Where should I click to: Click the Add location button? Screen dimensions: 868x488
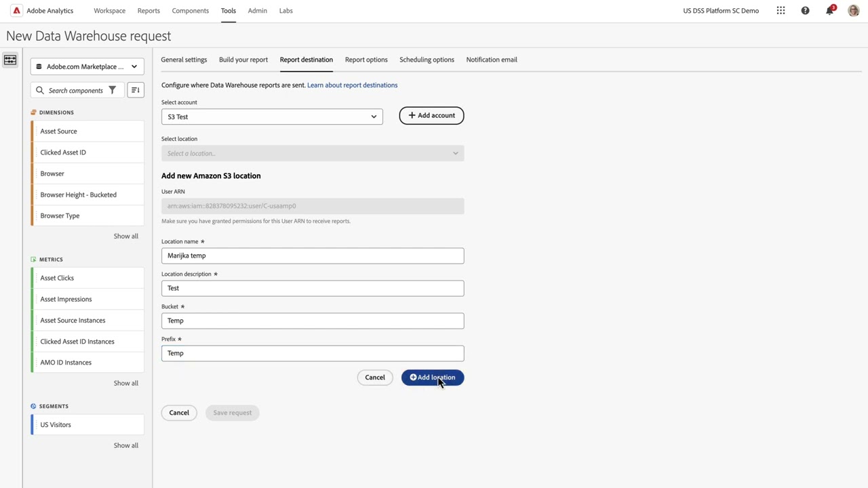433,378
